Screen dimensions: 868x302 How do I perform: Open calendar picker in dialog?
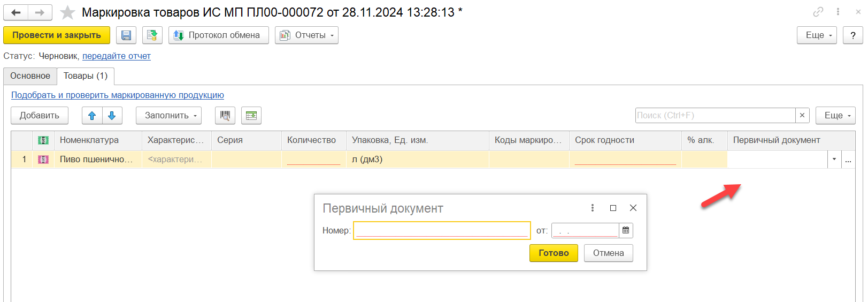click(626, 230)
